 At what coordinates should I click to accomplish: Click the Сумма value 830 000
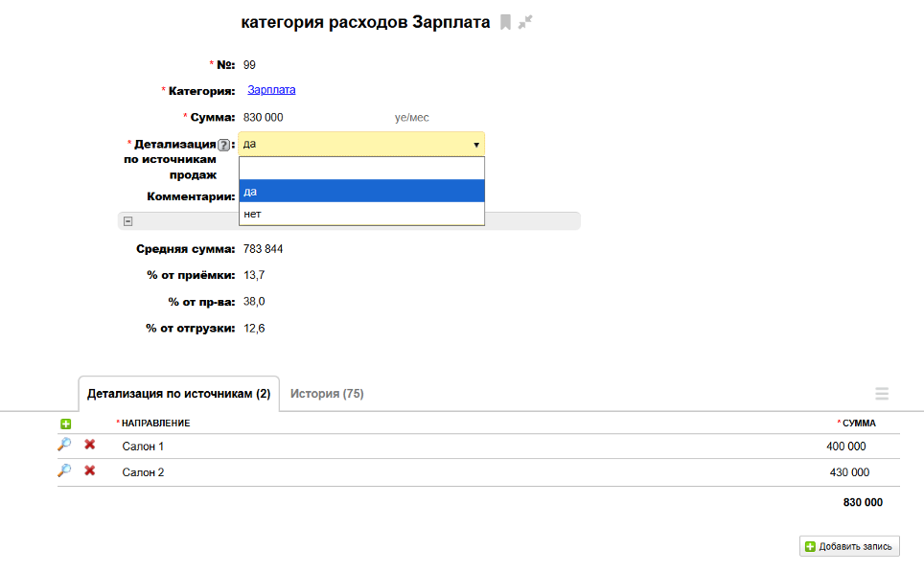[264, 118]
